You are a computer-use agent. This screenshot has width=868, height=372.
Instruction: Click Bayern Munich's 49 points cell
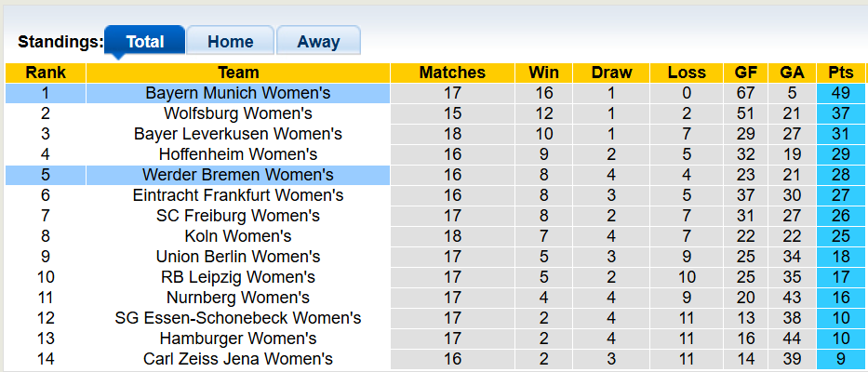(840, 93)
